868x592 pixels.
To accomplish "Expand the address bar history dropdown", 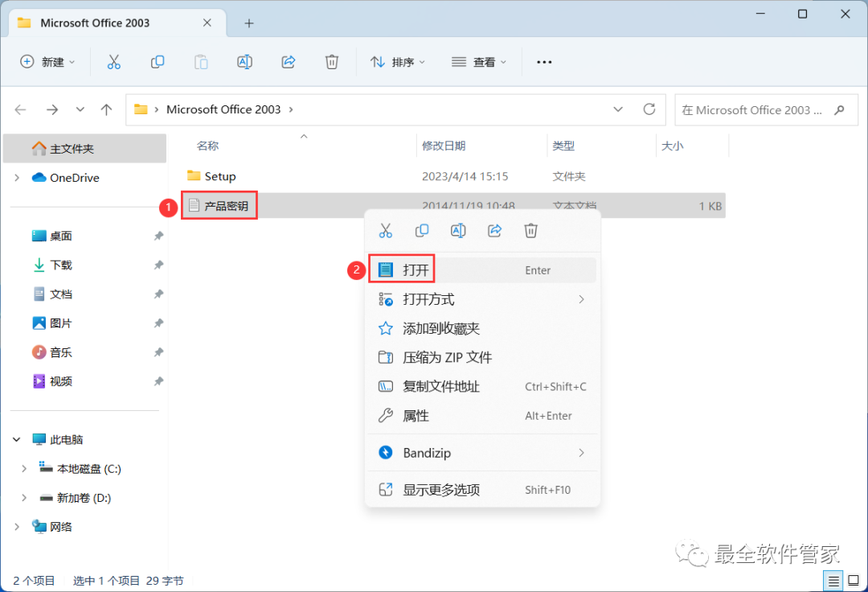I will click(x=618, y=109).
